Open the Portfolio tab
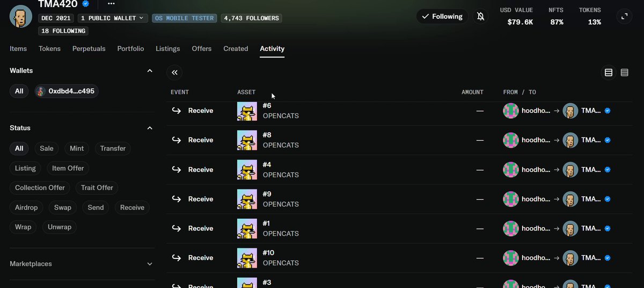 click(x=131, y=48)
